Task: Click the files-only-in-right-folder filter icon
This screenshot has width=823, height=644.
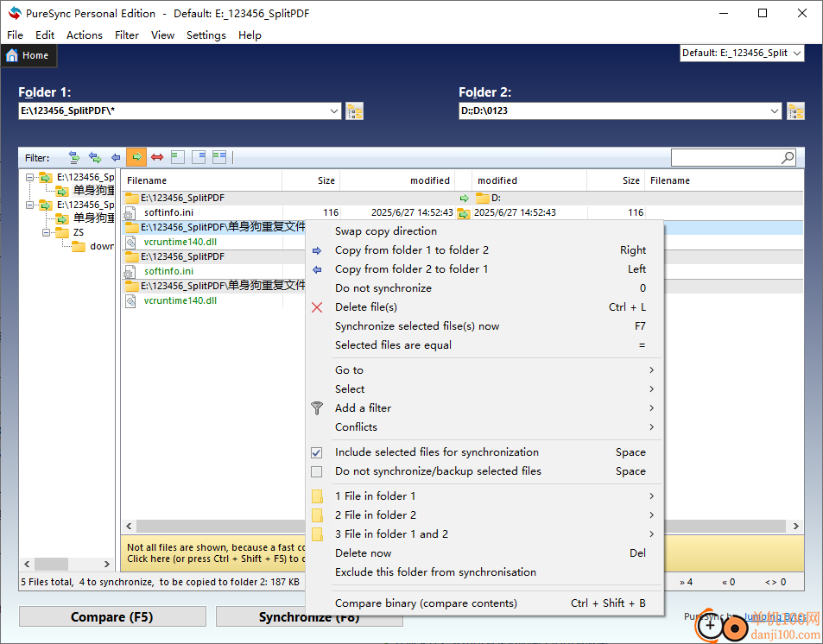Action: (199, 157)
